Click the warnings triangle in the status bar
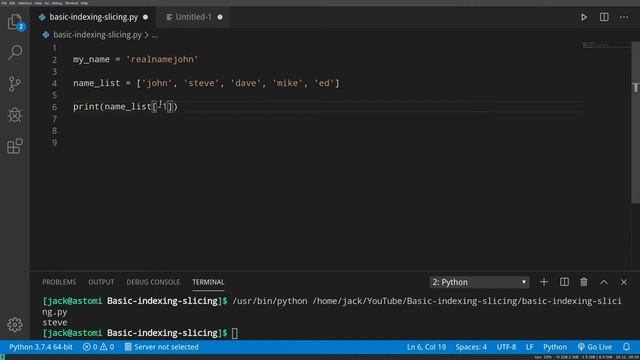 tap(104, 347)
